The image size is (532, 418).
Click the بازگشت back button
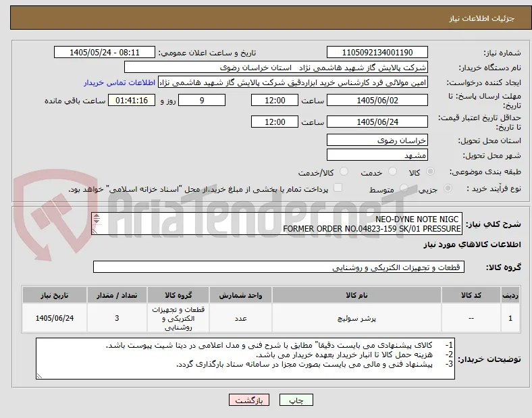[249, 400]
